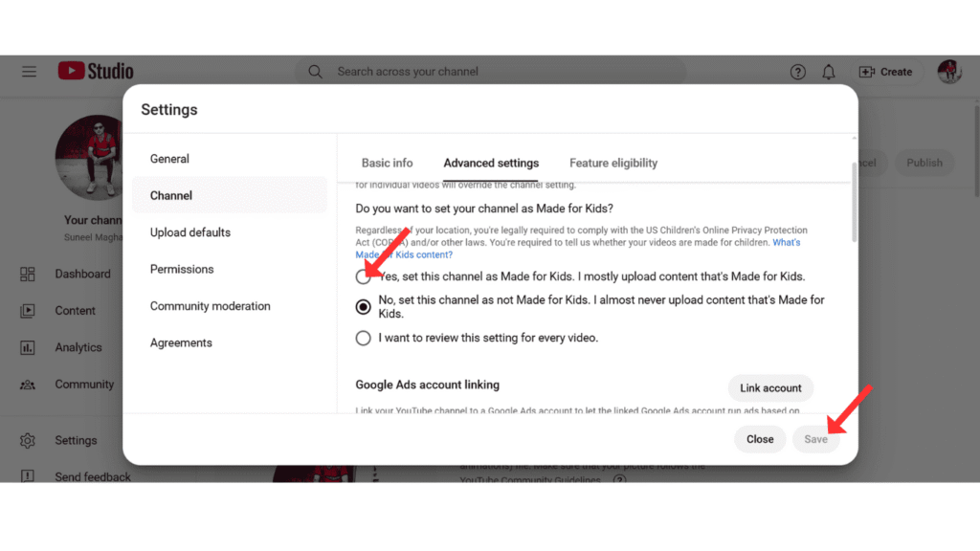Open the hamburger navigation menu

tap(29, 72)
